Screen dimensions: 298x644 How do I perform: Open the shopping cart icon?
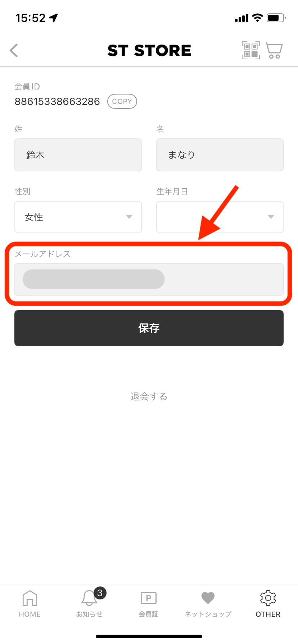[x=274, y=50]
